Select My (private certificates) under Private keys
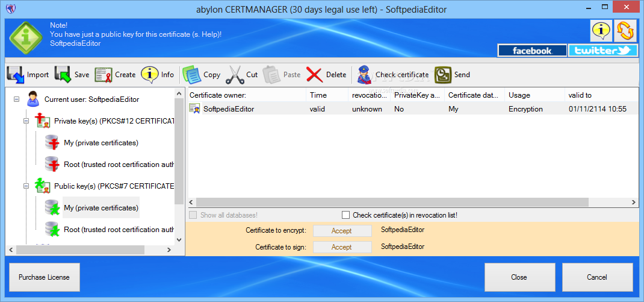Viewport: 644px width, 302px height. pos(101,143)
